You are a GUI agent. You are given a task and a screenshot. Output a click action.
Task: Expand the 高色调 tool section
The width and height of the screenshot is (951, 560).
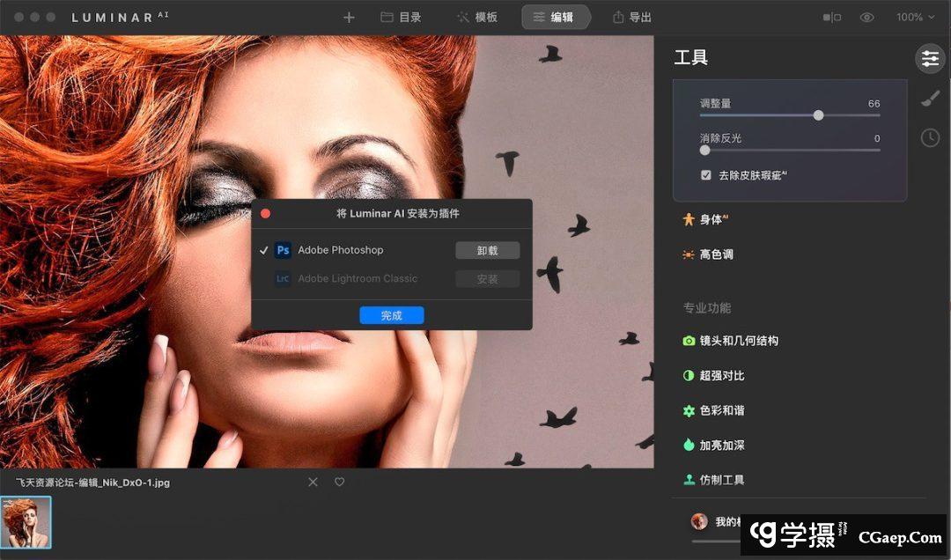point(716,254)
